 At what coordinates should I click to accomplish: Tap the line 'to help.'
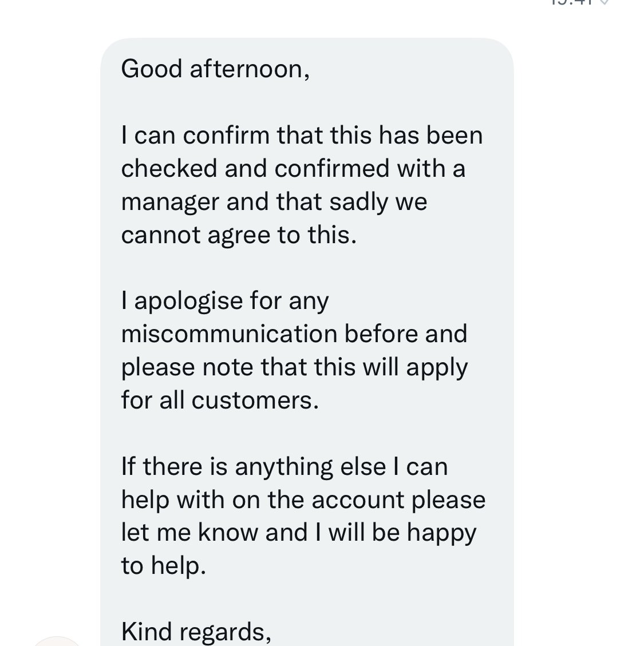163,566
